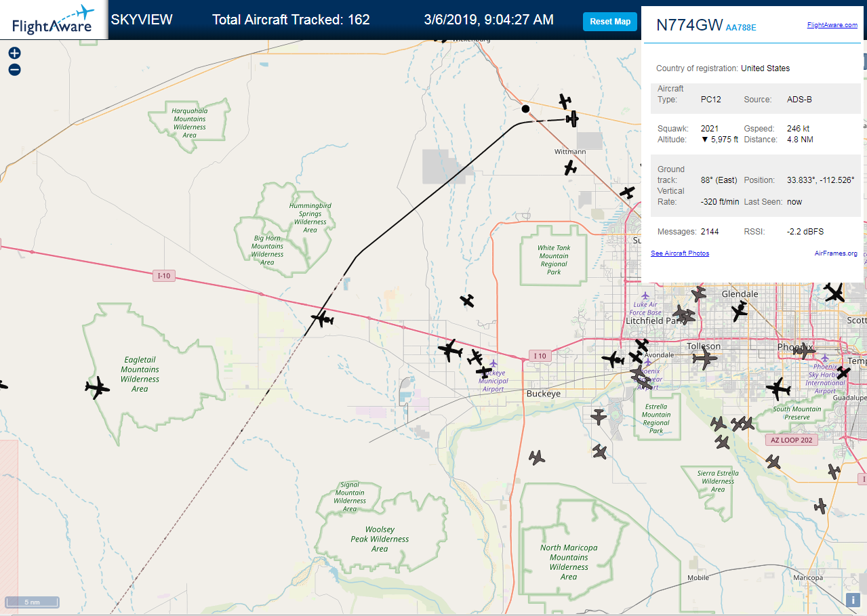Select aircraft just west of Avondale label
867x616 pixels.
636,356
